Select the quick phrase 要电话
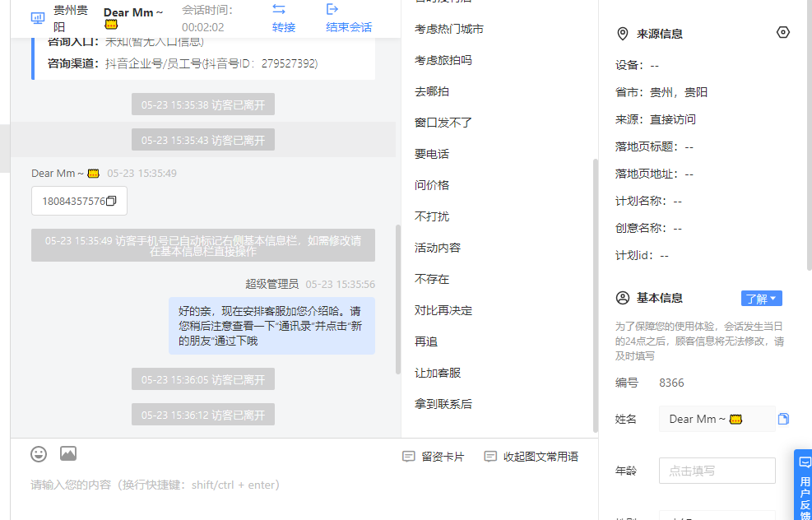Viewport: 812px width, 520px height. tap(432, 154)
